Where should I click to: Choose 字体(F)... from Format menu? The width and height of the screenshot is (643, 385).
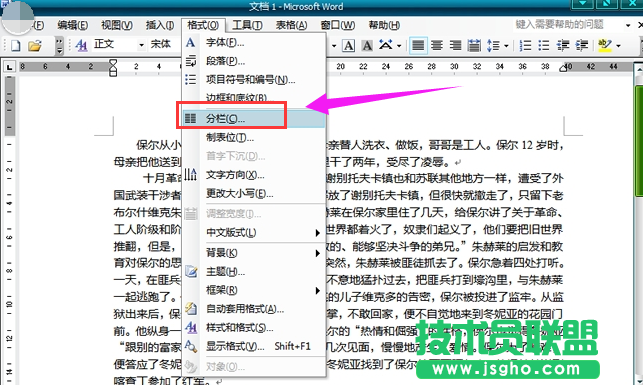coord(253,42)
